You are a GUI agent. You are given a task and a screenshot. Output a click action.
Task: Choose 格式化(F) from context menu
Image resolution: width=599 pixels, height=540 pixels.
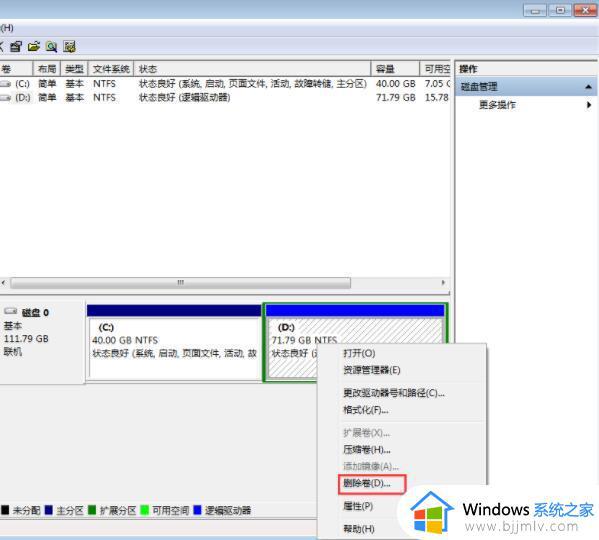pyautogui.click(x=366, y=410)
